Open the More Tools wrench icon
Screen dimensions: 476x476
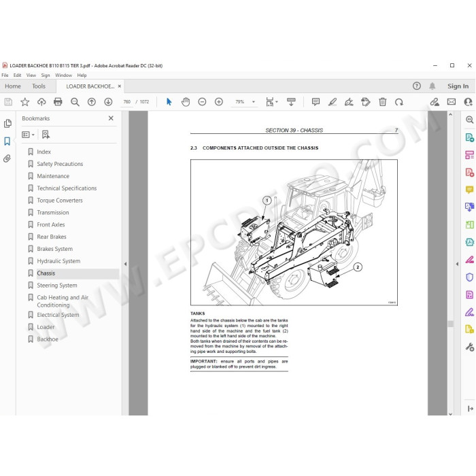tap(470, 347)
